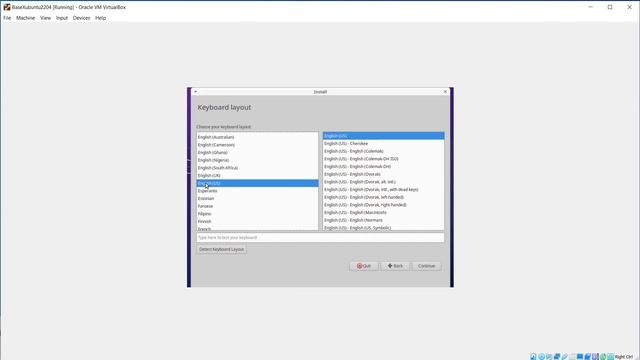The height and width of the screenshot is (360, 640).
Task: Select English (US) - Cherokee variant
Action: click(x=383, y=144)
